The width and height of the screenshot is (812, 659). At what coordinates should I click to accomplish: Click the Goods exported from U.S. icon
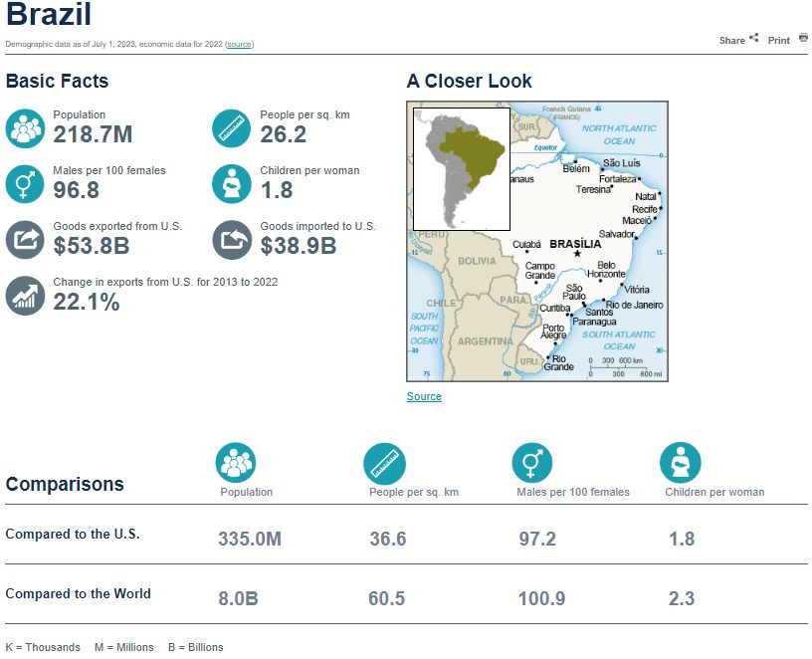pyautogui.click(x=25, y=240)
